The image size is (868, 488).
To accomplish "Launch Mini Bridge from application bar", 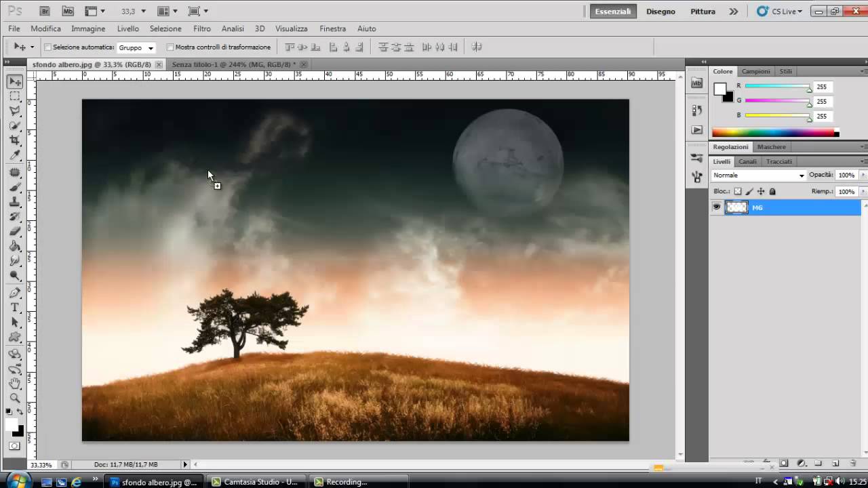I will coord(67,11).
